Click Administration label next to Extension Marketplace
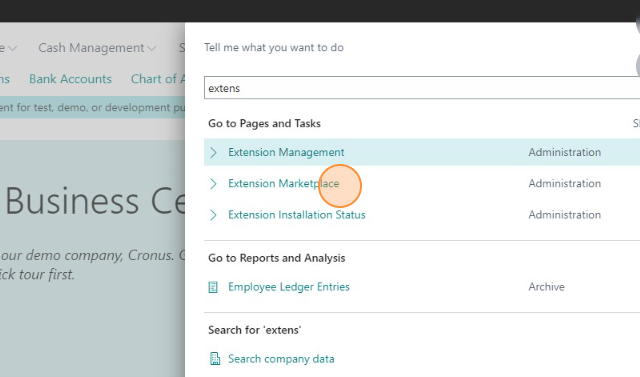The width and height of the screenshot is (640, 377). tap(564, 184)
